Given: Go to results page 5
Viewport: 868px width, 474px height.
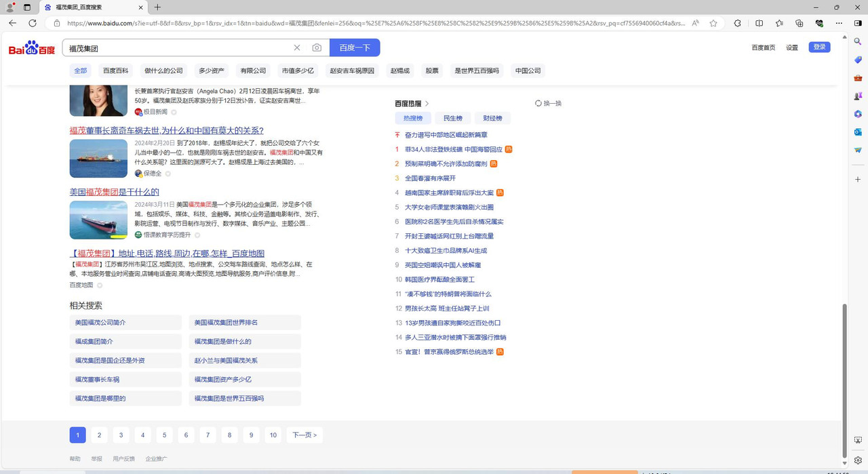Looking at the screenshot, I should click(164, 435).
